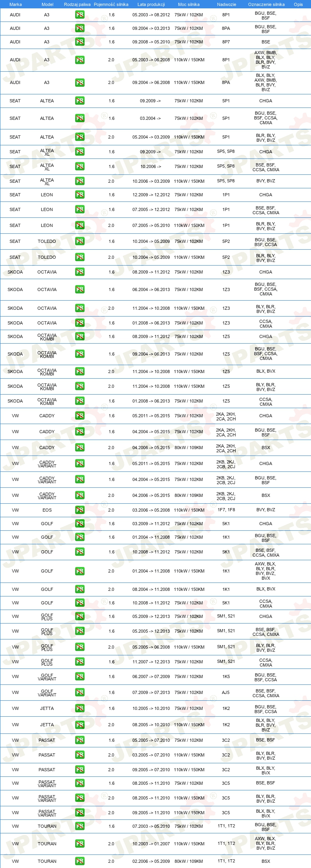The height and width of the screenshot is (868, 311).
Task: Click fuel icon in SEAT ALTEA XL CHGA row
Action: (x=80, y=152)
